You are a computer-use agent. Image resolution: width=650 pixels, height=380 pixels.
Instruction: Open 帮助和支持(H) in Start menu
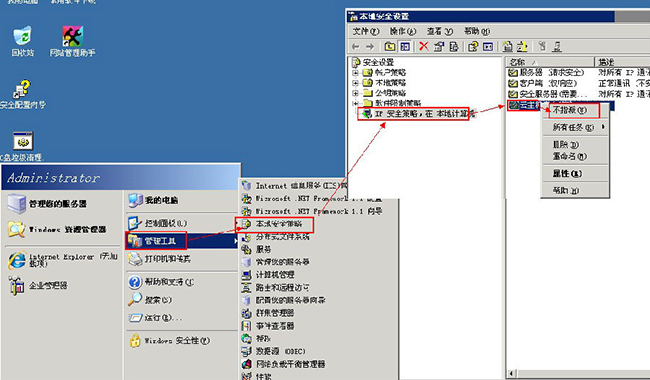[x=161, y=282]
